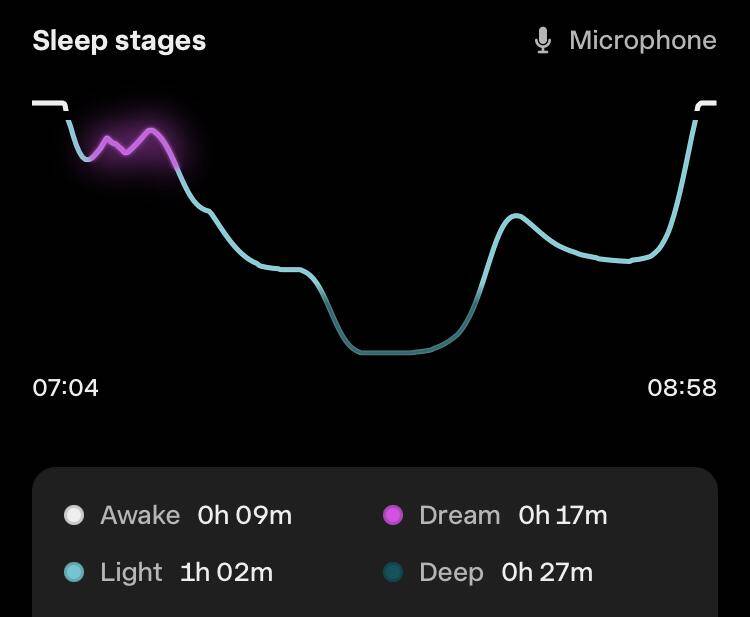Click the dark teal Deep legend dot

(393, 572)
